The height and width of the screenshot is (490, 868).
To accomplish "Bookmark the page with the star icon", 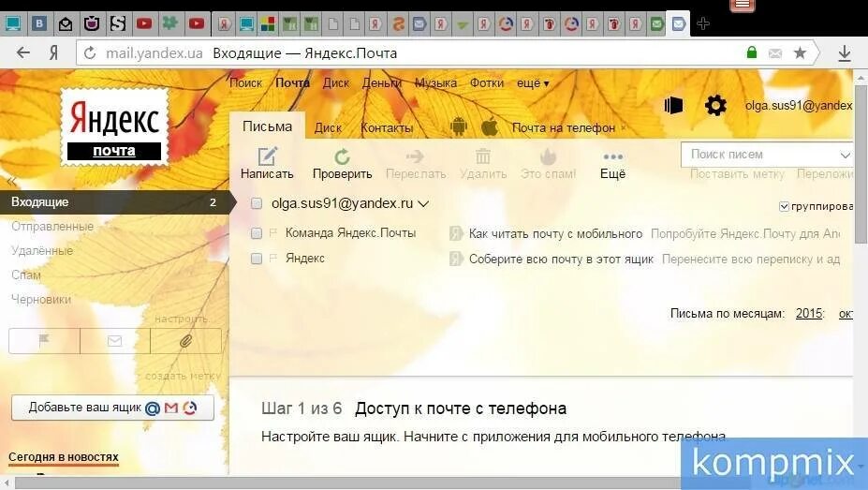I will coord(800,52).
